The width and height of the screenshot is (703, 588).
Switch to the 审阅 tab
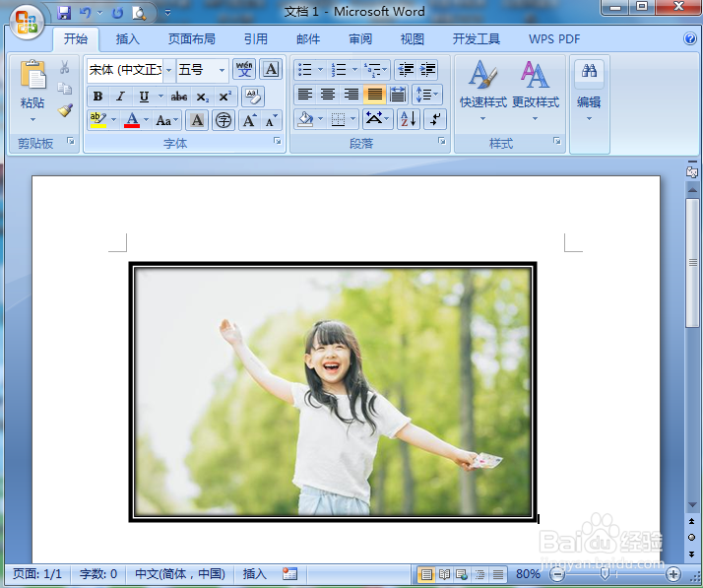coord(360,39)
